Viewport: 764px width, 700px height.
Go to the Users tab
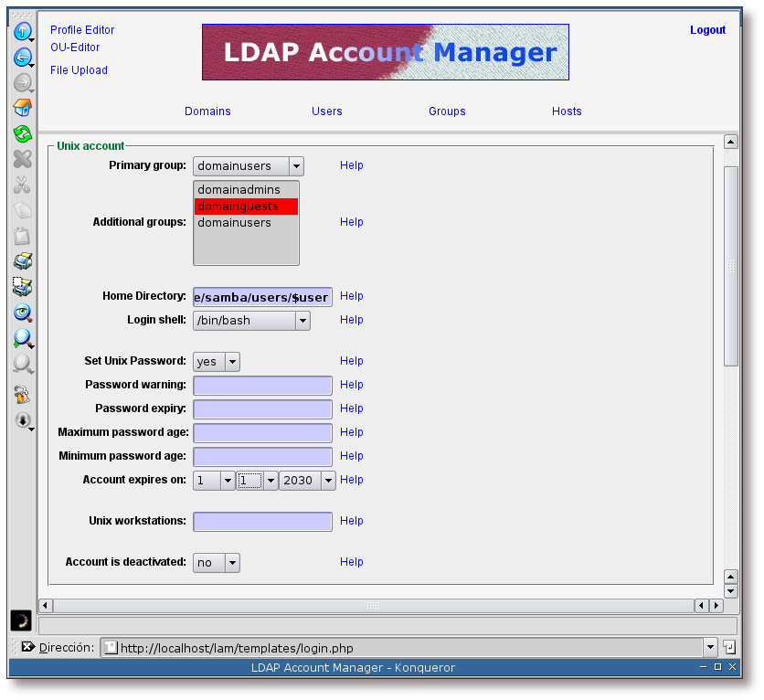coord(326,111)
